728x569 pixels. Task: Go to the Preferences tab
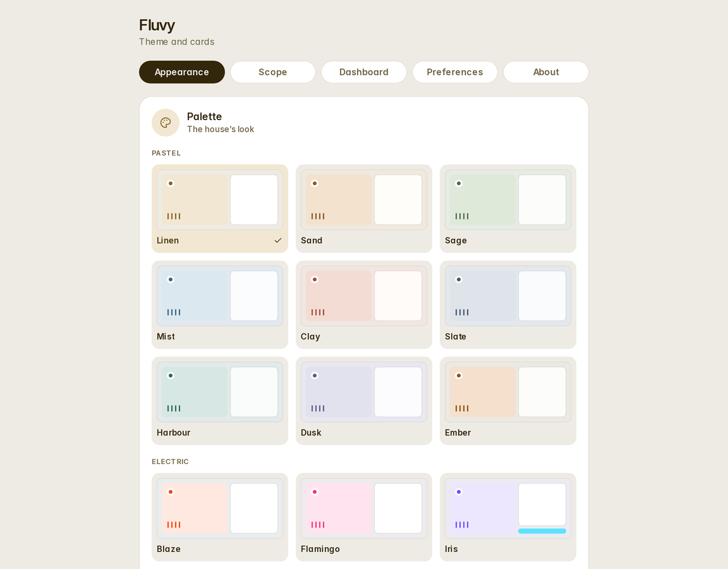(x=454, y=72)
